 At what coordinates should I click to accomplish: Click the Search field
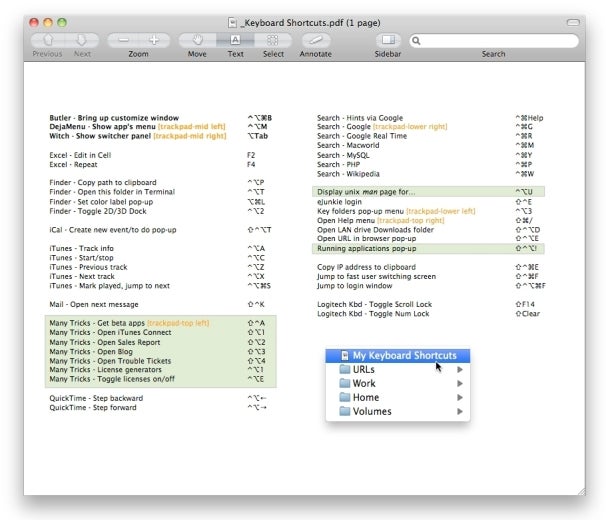[x=494, y=41]
